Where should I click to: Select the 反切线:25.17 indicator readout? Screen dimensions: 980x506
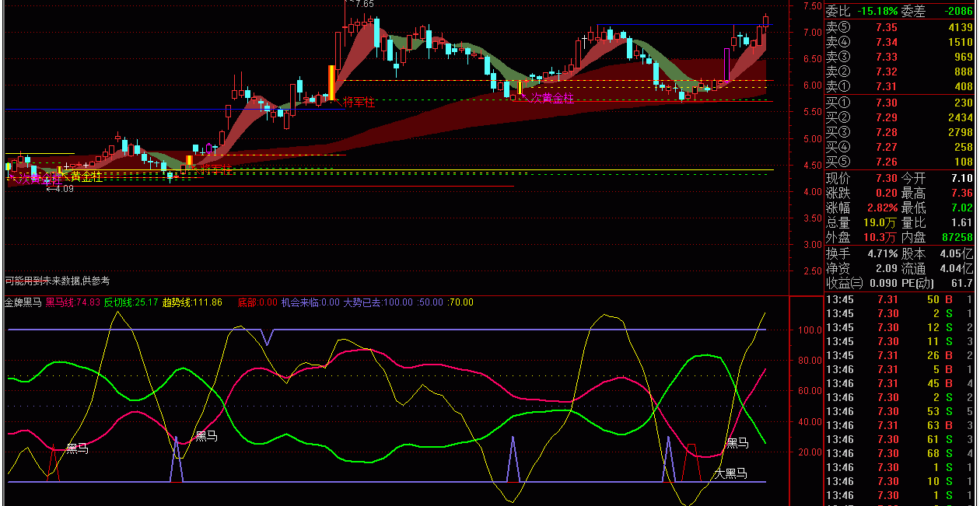[131, 302]
